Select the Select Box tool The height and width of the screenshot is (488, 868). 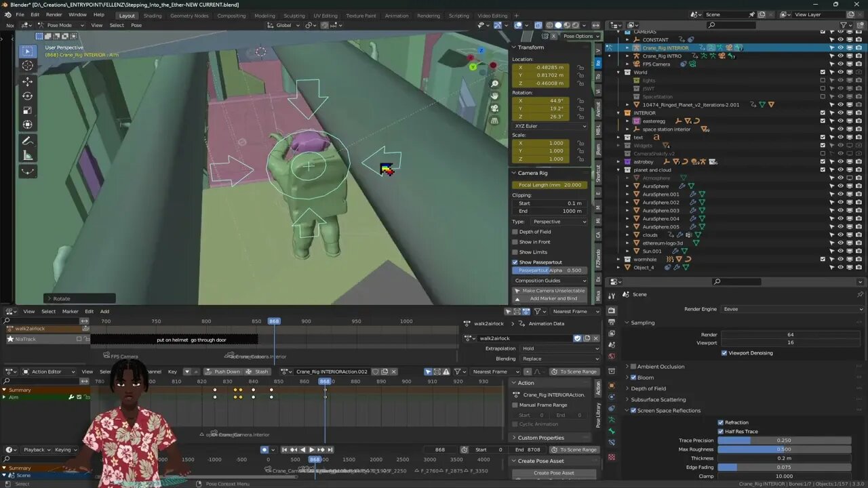pyautogui.click(x=28, y=51)
